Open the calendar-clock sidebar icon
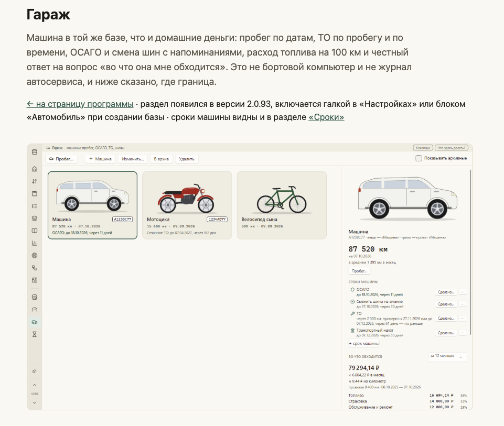The width and height of the screenshot is (504, 426). [x=35, y=280]
